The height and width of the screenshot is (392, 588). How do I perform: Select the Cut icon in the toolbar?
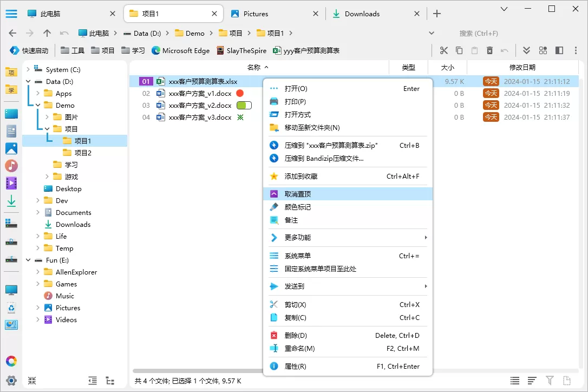coord(444,50)
